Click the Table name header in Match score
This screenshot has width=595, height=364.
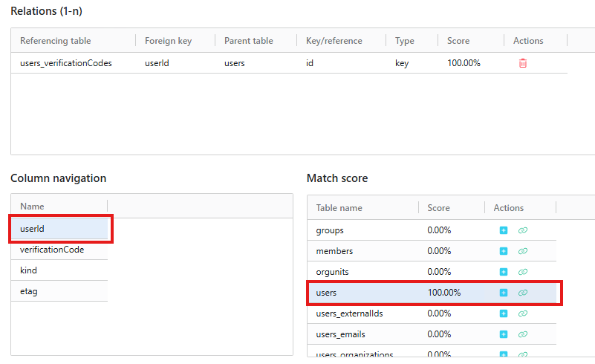(x=339, y=208)
